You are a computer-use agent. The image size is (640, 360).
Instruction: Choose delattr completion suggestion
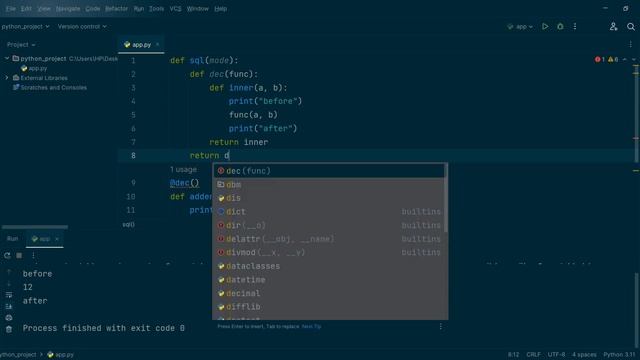[x=329, y=239]
